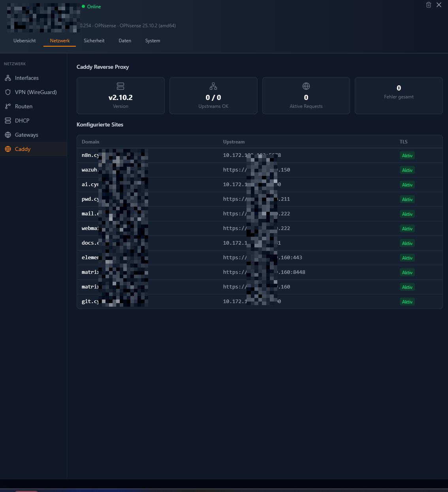The height and width of the screenshot is (492, 448).
Task: Click the server icon in Version card
Action: (120, 86)
